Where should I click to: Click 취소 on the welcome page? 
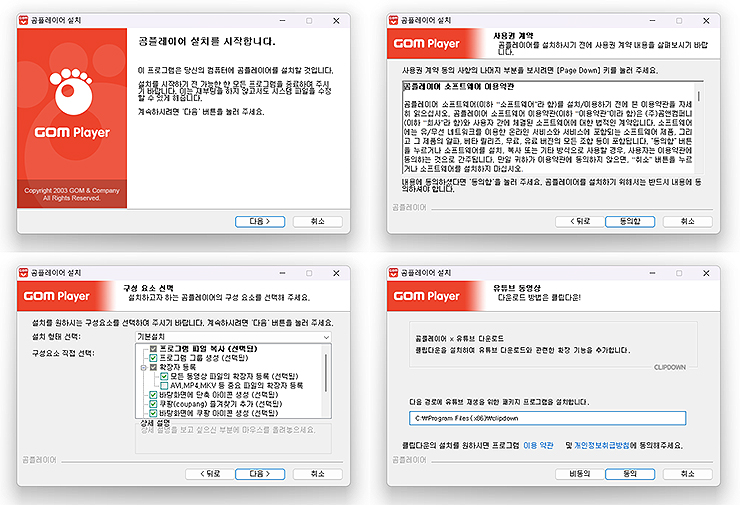[x=318, y=221]
